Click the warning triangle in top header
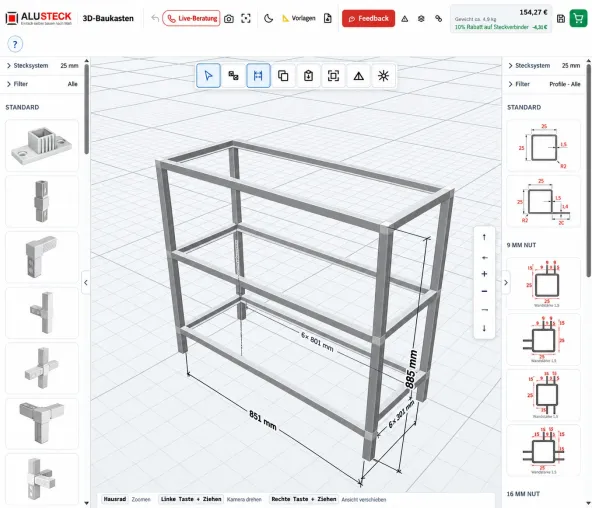 404,18
